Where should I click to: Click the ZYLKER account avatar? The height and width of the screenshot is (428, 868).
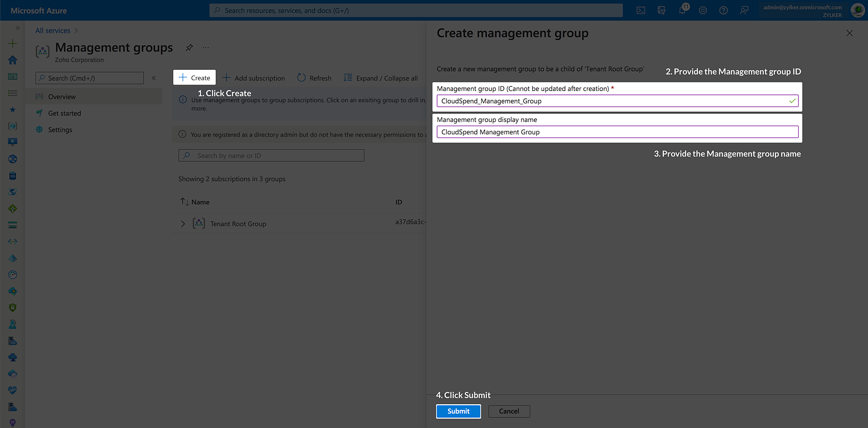point(858,10)
